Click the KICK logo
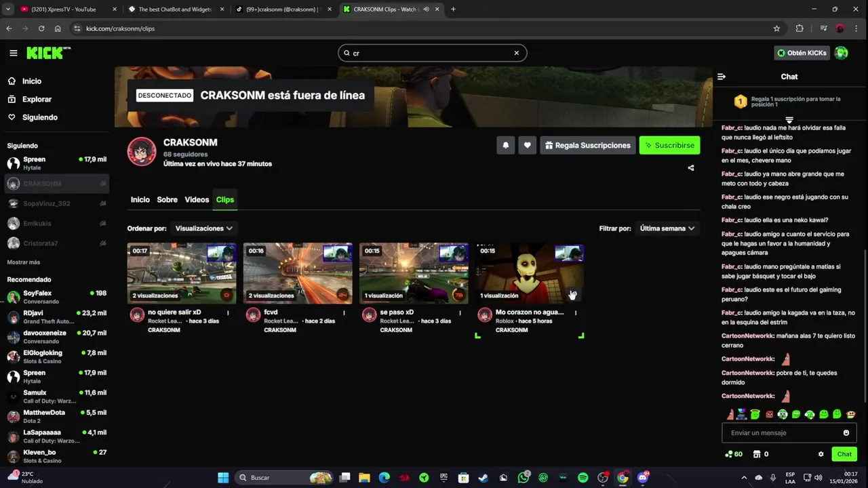 coord(48,53)
